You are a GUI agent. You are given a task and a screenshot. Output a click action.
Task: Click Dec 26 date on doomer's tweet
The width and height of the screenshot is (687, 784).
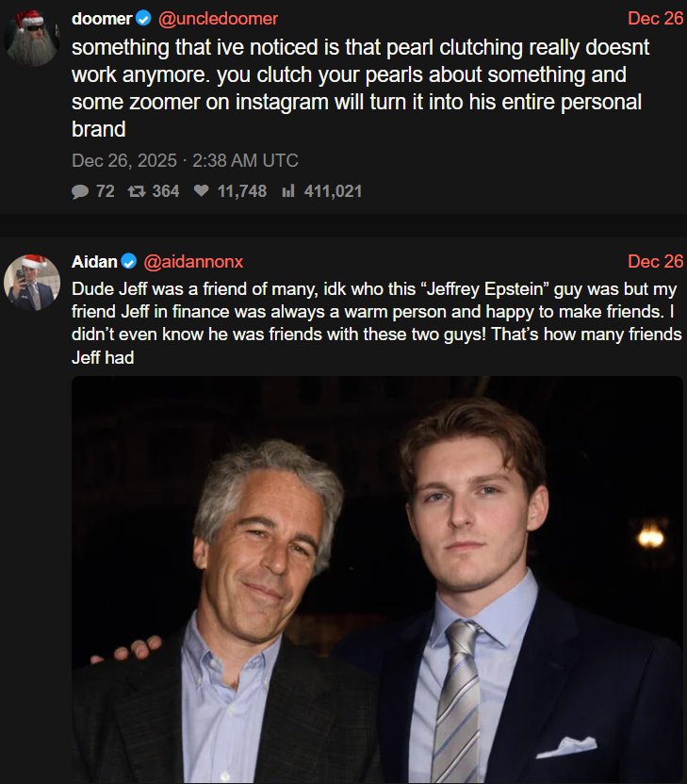click(x=655, y=19)
